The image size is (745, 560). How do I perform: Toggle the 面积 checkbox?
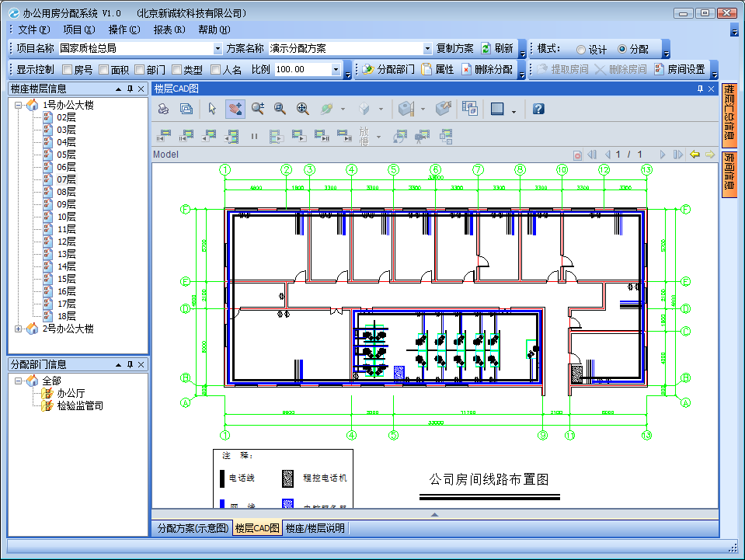(104, 70)
